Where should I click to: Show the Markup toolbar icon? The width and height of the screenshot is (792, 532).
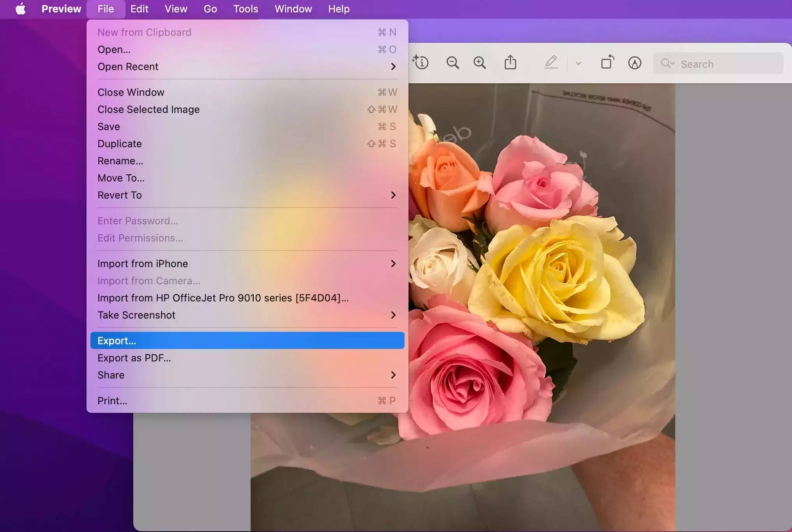point(635,63)
